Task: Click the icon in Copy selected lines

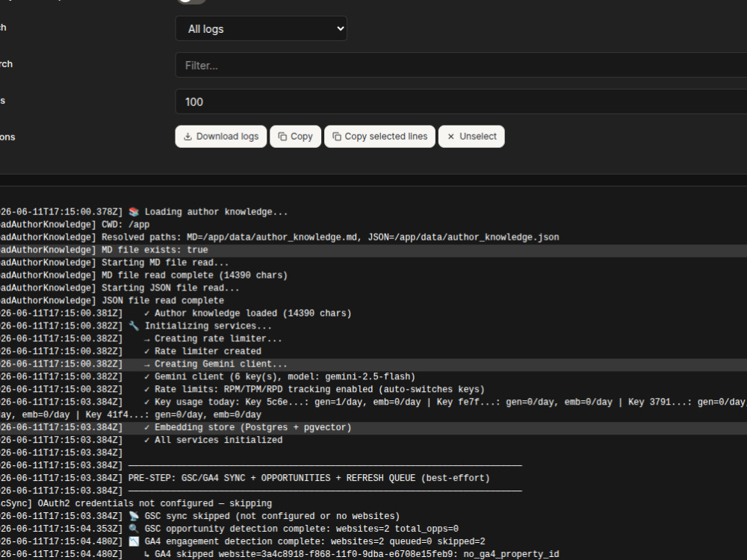Action: pyautogui.click(x=336, y=137)
